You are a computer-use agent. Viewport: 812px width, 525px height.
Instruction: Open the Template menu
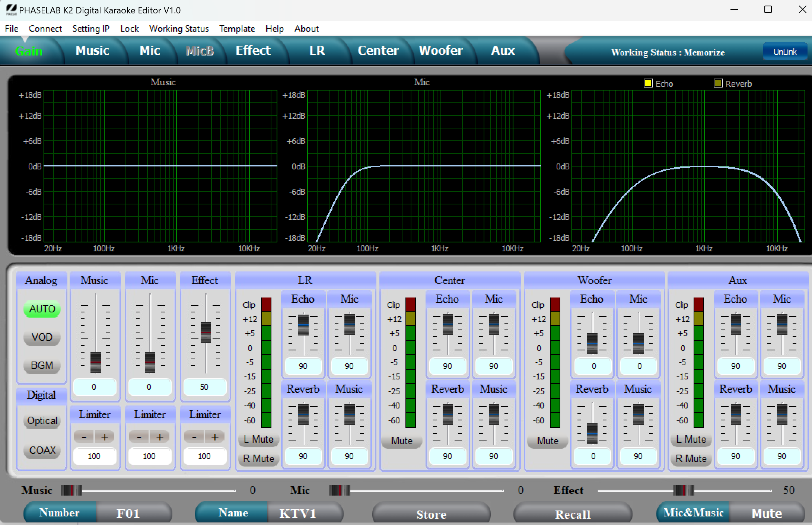click(x=237, y=29)
